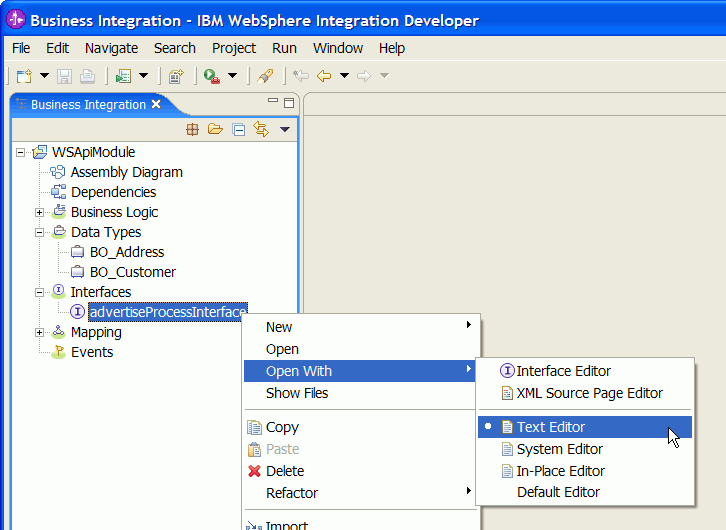Select Default Editor in submenu
This screenshot has width=726, height=530.
click(x=585, y=492)
